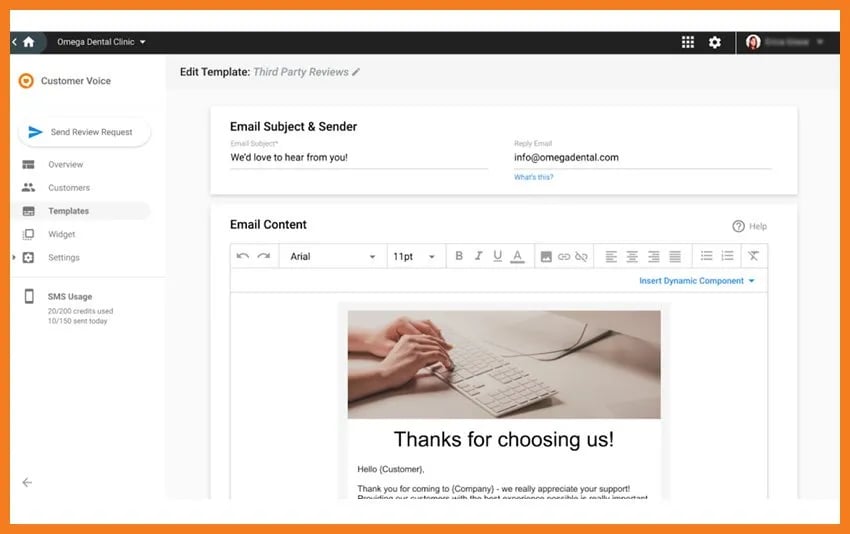Click the Send Review Request button

point(84,132)
